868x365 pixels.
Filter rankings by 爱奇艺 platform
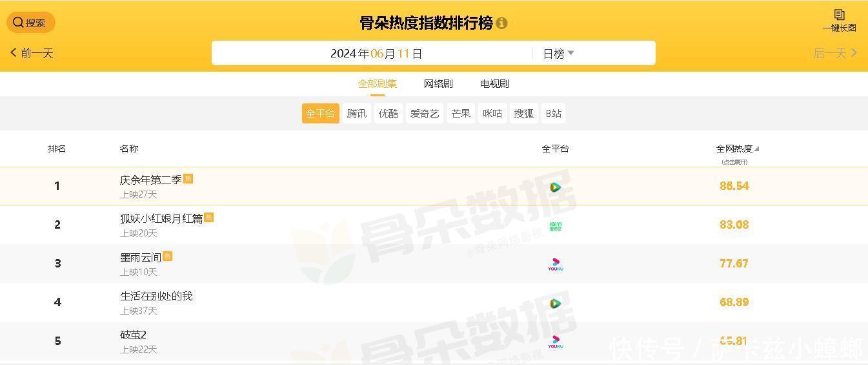click(425, 114)
